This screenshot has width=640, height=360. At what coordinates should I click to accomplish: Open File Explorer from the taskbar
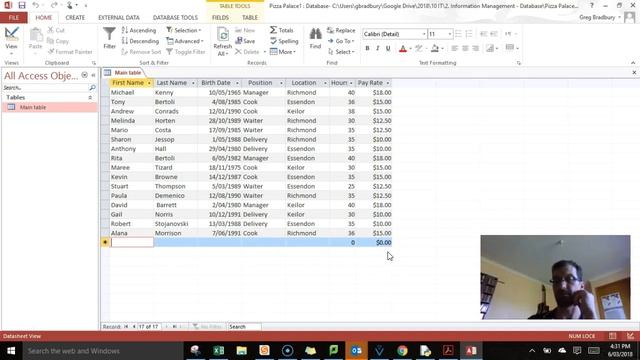(242, 351)
